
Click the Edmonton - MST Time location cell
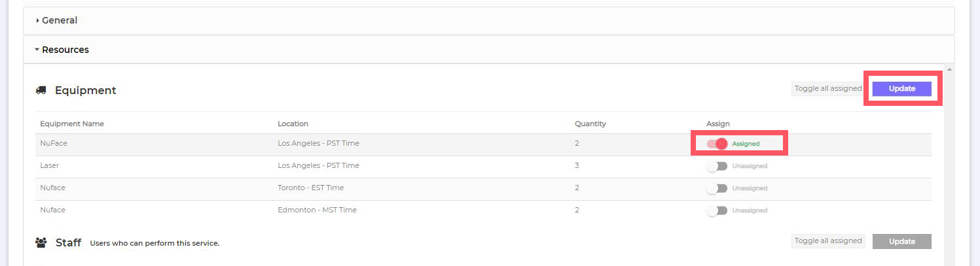click(x=317, y=210)
